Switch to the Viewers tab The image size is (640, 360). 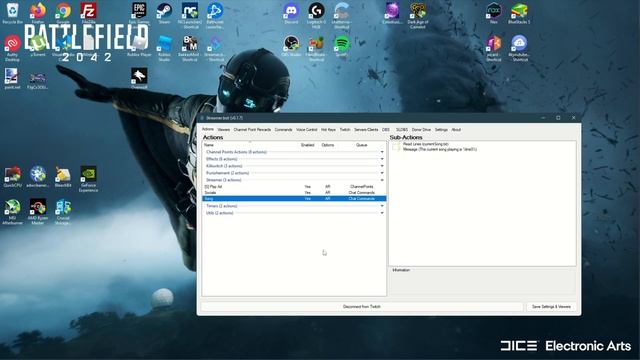coord(224,129)
